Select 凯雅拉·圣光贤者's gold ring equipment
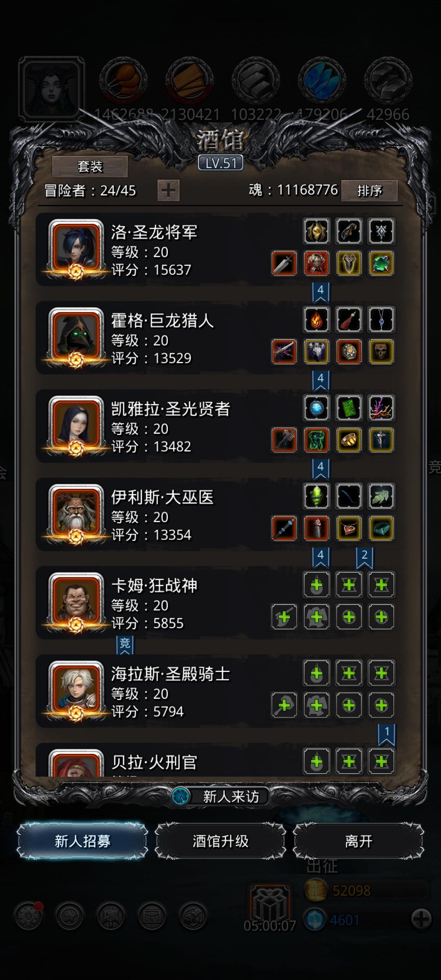This screenshot has height=980, width=441. 349,440
